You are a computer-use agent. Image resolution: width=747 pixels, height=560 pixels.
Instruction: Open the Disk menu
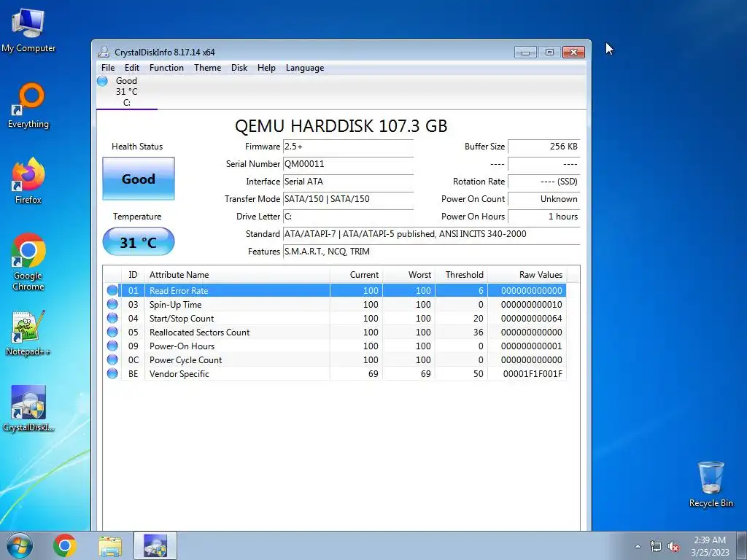pos(239,68)
